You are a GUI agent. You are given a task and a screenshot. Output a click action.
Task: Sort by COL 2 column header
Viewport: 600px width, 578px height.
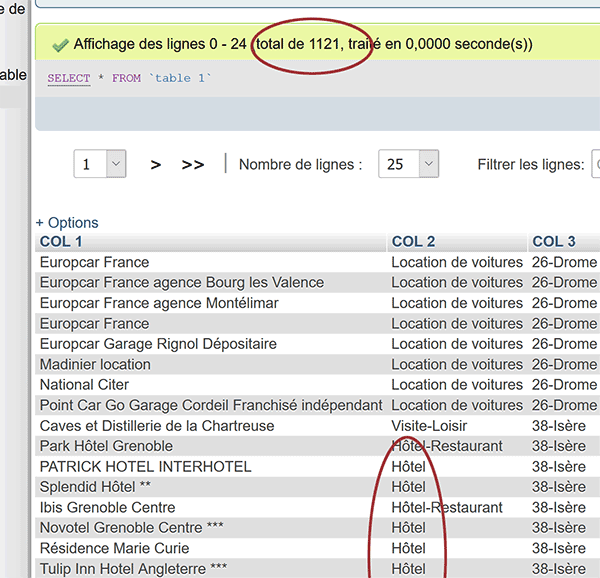413,242
